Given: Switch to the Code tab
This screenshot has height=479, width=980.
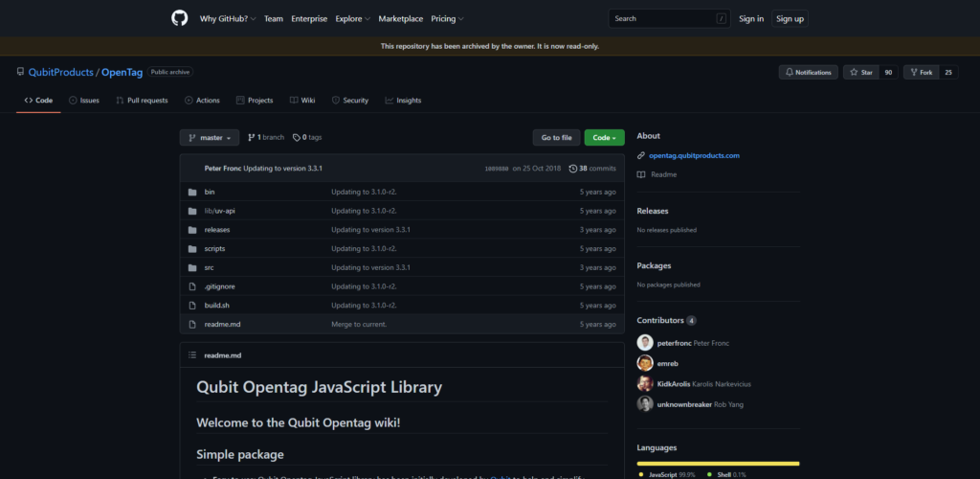Looking at the screenshot, I should [38, 100].
